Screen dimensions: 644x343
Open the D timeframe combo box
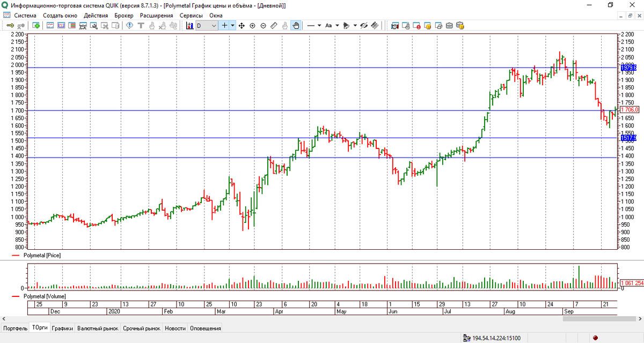[x=207, y=25]
